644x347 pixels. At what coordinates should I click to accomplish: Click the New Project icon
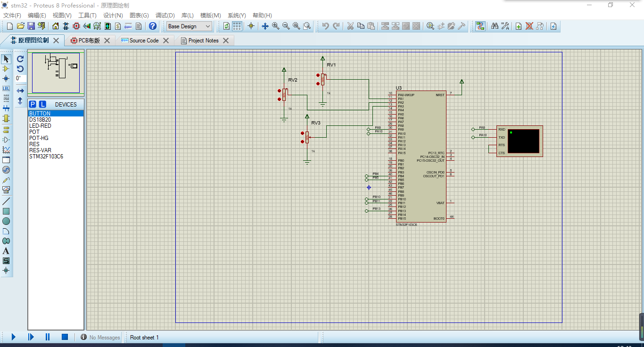pos(10,26)
